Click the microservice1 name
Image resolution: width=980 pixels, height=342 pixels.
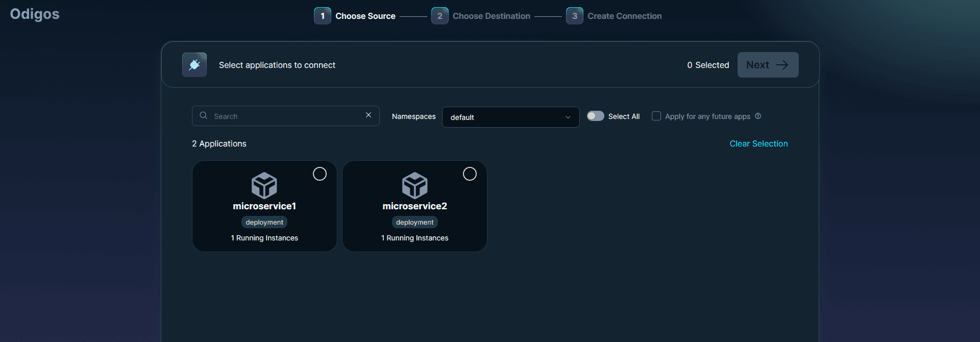[x=264, y=206]
